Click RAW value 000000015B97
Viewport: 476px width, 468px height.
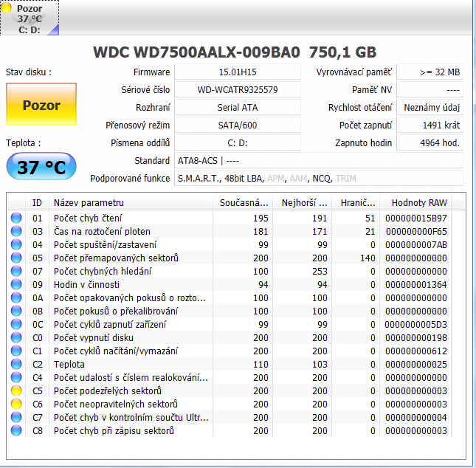tap(416, 218)
